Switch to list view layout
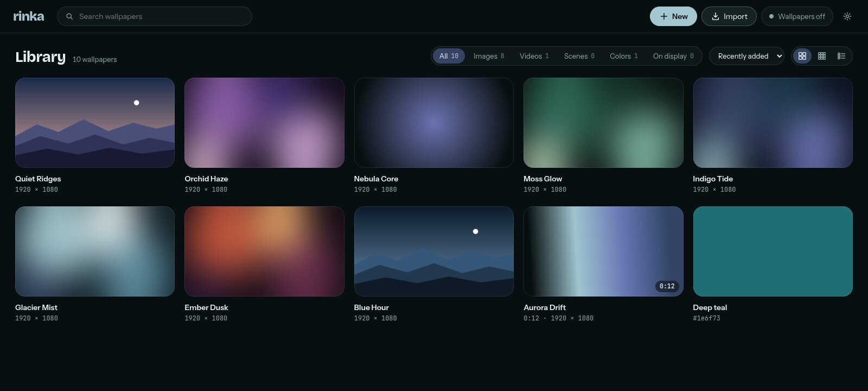The width and height of the screenshot is (868, 391). [x=841, y=56]
